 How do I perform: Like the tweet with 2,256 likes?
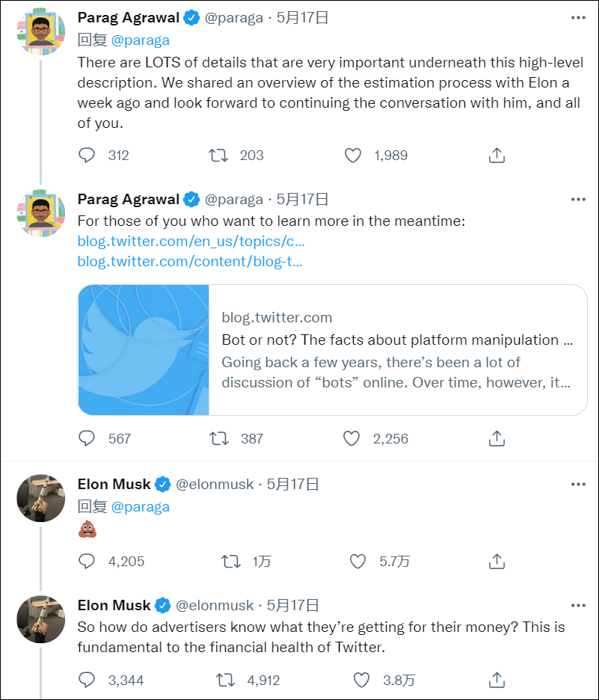click(351, 438)
